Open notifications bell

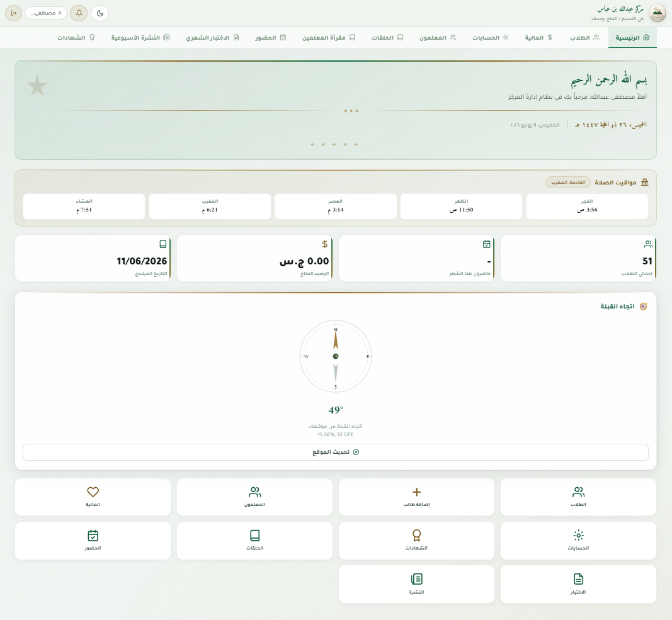pos(79,13)
